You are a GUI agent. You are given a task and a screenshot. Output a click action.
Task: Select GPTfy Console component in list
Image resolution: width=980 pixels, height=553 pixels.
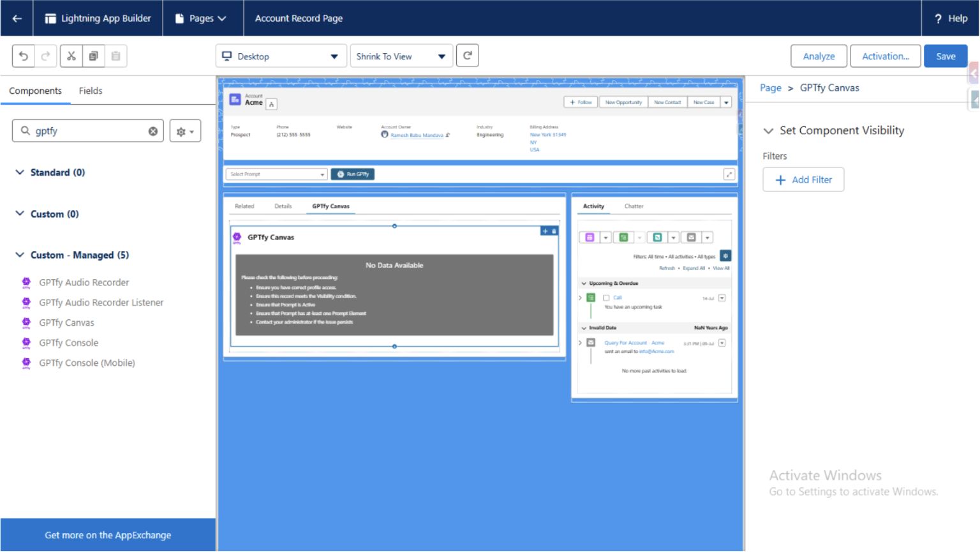[69, 343]
